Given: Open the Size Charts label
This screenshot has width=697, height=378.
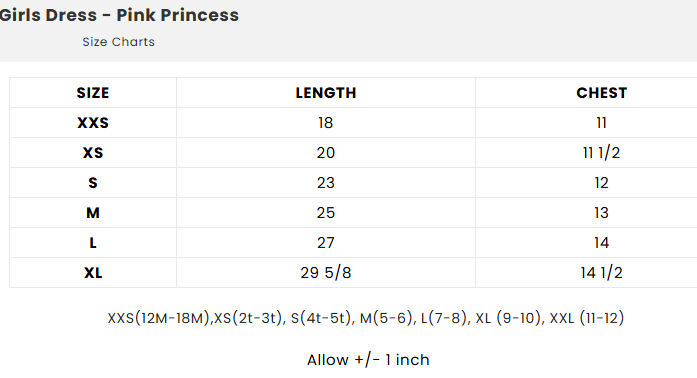Looking at the screenshot, I should (119, 42).
